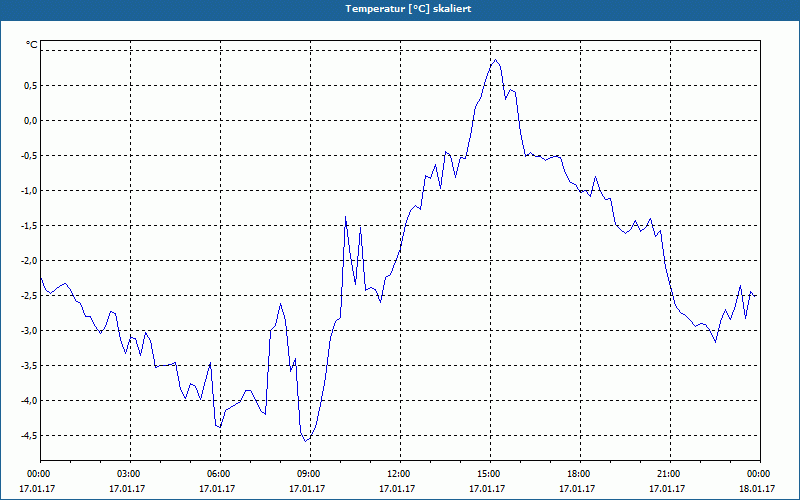Click the °C unit label on the axis
800x500 pixels.
click(32, 45)
